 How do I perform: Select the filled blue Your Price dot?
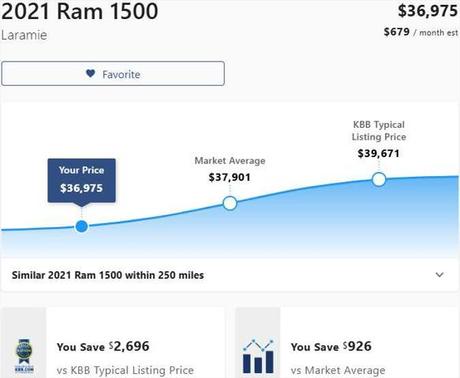82,226
